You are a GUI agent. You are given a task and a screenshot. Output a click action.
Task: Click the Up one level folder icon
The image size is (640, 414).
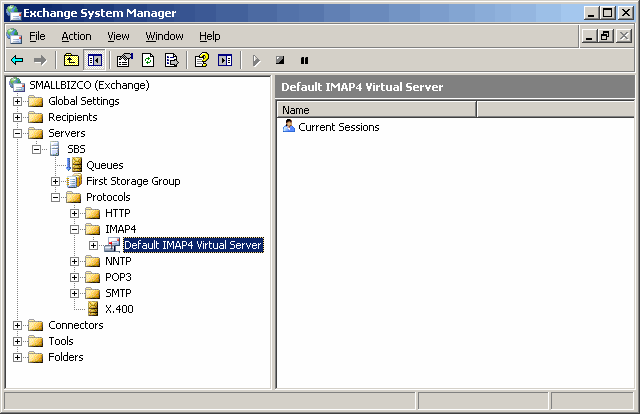tap(71, 60)
